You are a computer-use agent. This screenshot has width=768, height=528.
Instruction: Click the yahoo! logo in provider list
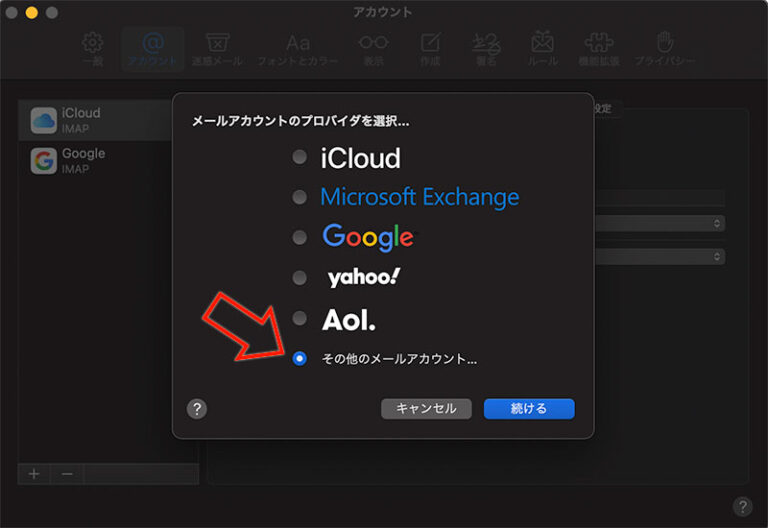tap(363, 278)
